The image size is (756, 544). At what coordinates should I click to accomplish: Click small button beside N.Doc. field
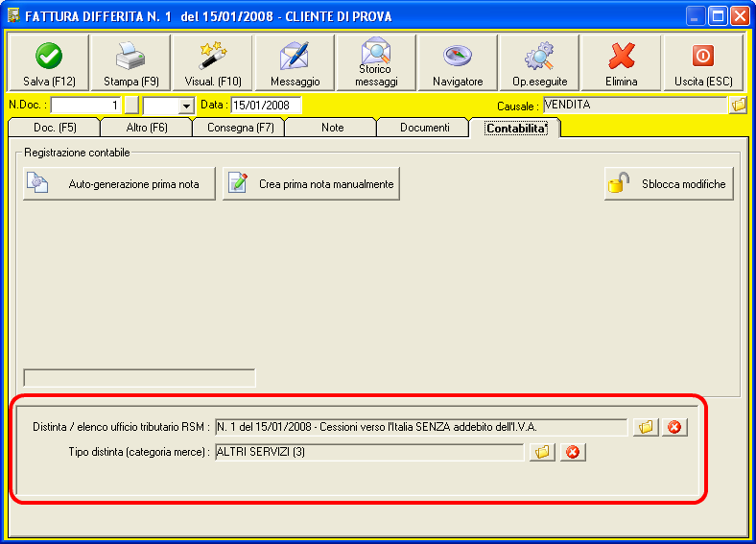click(x=131, y=106)
